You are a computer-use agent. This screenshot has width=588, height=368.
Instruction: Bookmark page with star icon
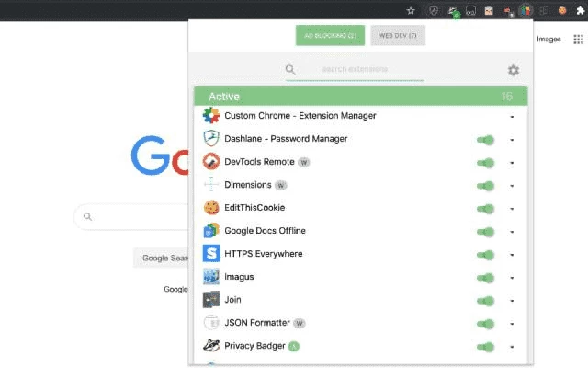[x=411, y=11]
